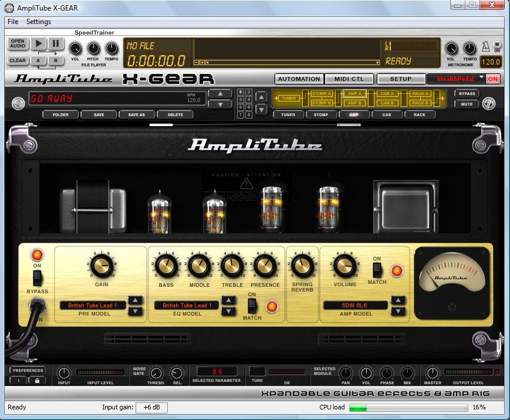Toggle the amp model MATCH switch
The width and height of the screenshot is (510, 420).
[377, 270]
